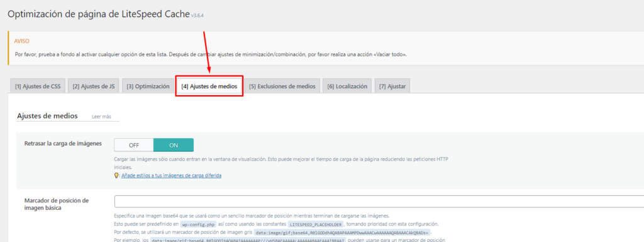Click the Retrasar la carga de imágenes label
Viewport: 644px width, 242px height.
(x=63, y=143)
